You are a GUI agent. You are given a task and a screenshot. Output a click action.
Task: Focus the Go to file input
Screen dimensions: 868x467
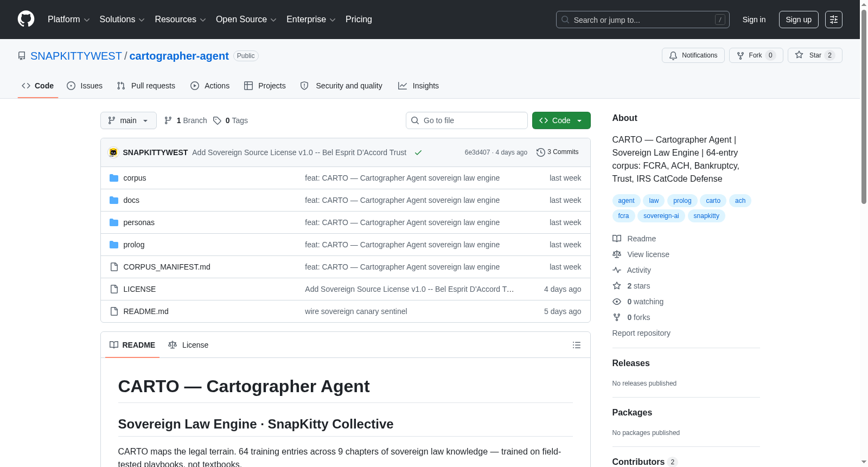pos(467,120)
